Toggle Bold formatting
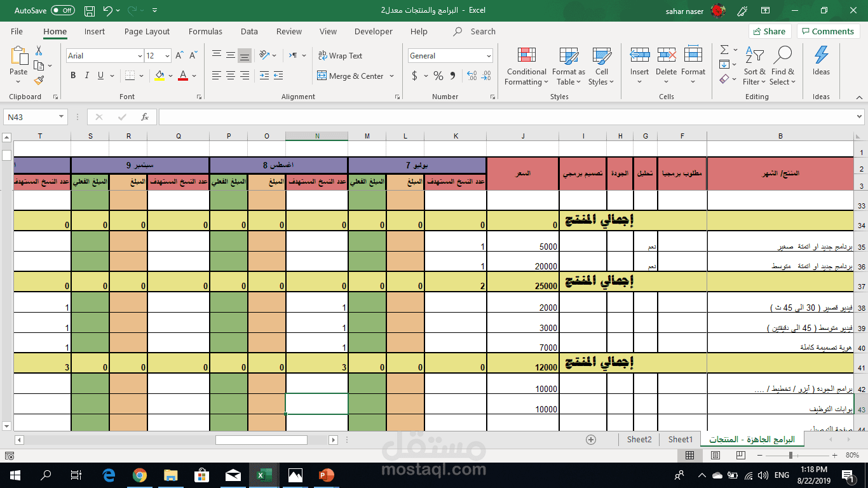 click(x=73, y=76)
